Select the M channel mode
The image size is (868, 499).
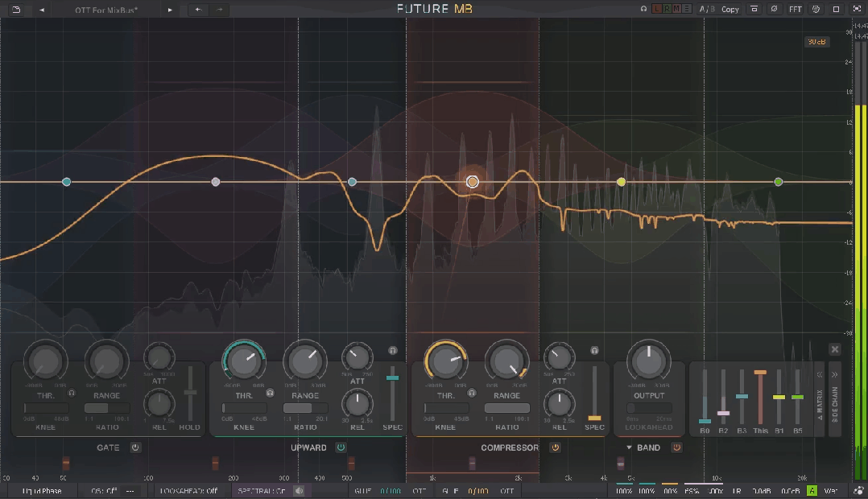click(676, 9)
